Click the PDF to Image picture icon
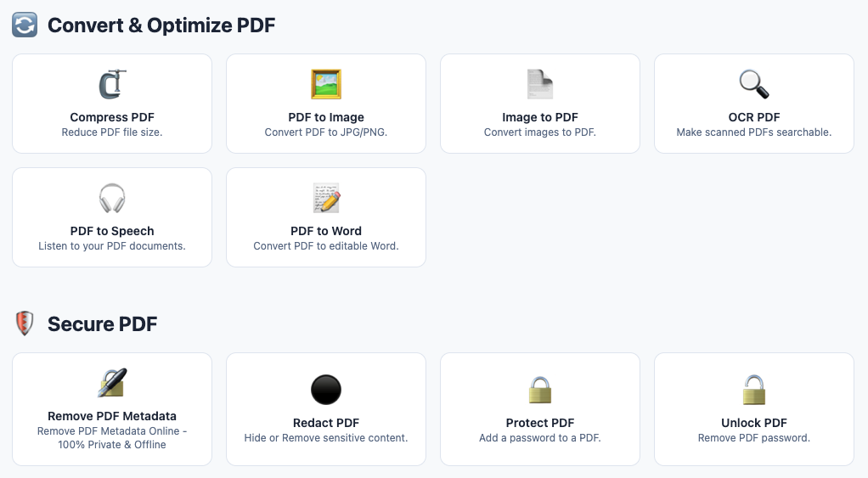Viewport: 868px width, 478px height. coord(326,84)
